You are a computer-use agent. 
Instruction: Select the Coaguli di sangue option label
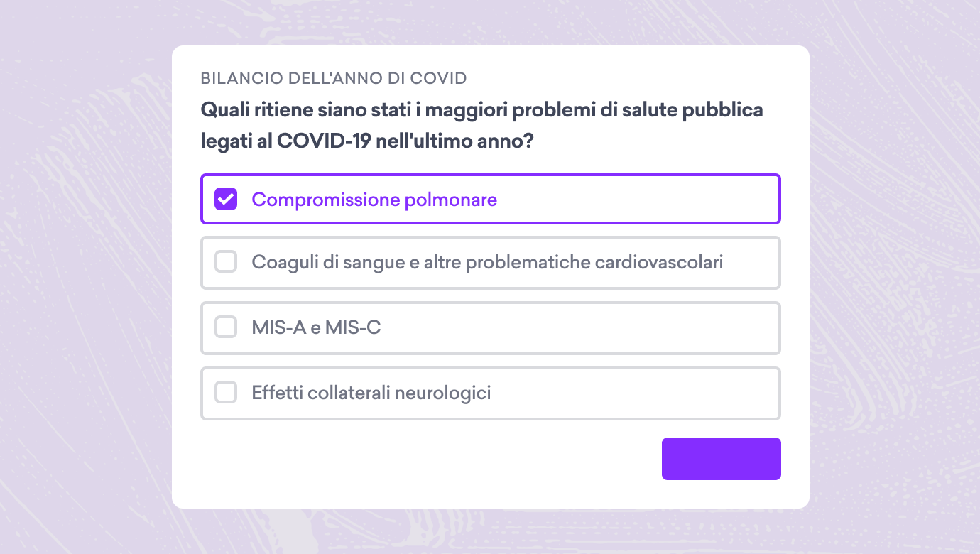pyautogui.click(x=487, y=262)
